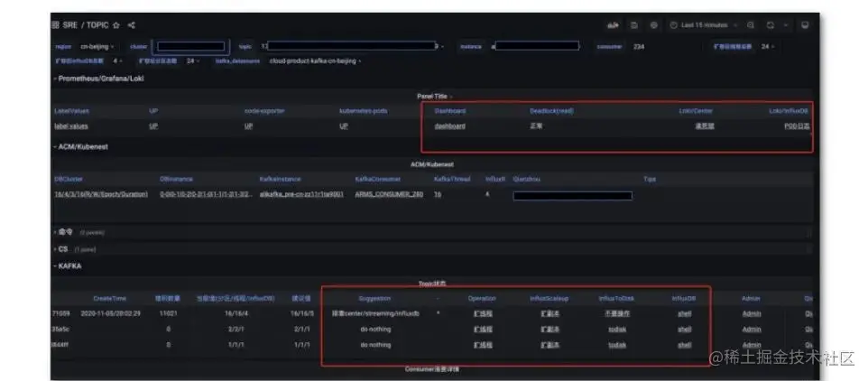Click the 2020-11-05 CreateTime cell
This screenshot has height=381, width=868.
click(109, 313)
